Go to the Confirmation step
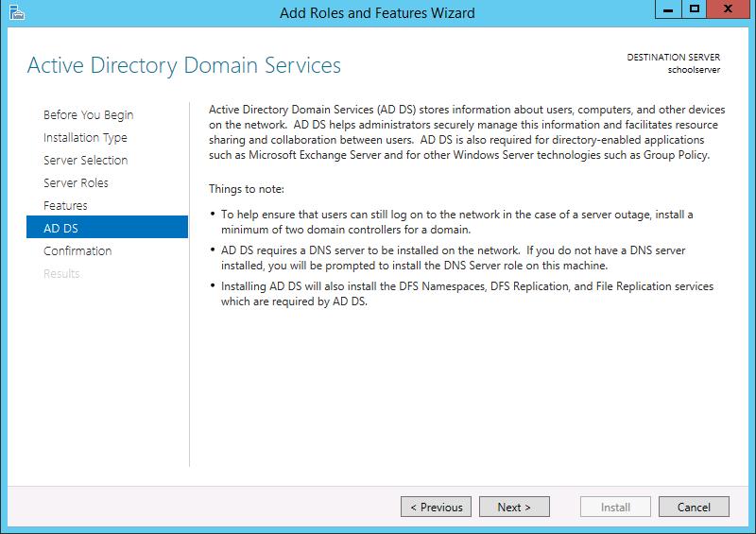Image resolution: width=756 pixels, height=534 pixels. (77, 250)
